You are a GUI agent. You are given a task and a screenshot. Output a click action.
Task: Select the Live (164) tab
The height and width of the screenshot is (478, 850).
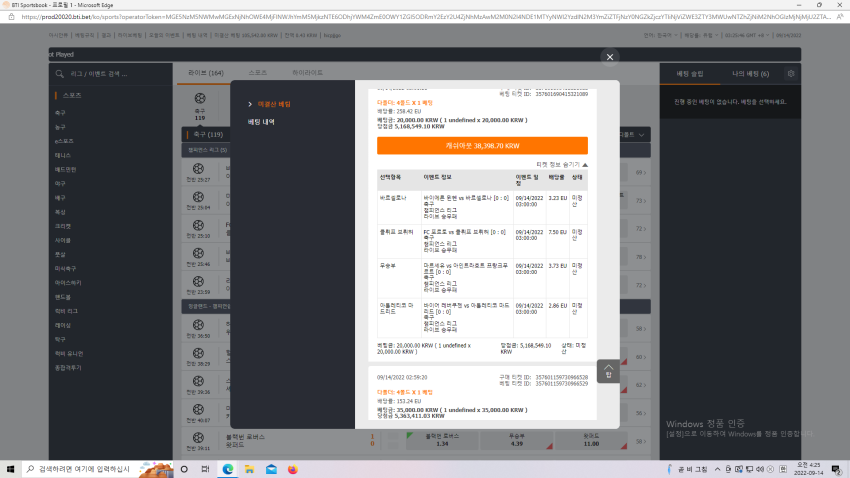[205, 73]
